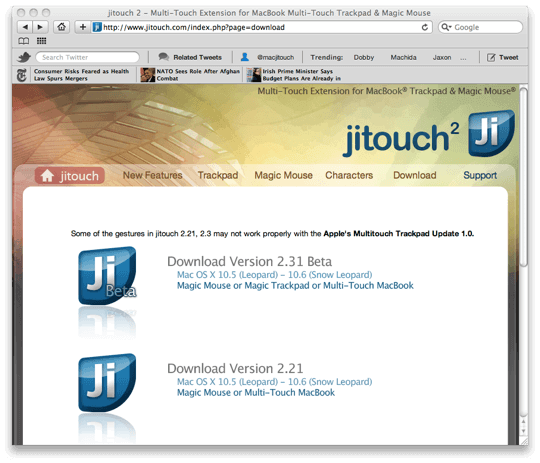Open NATO Sees Role After Afghan Combat headline
540x463 pixels.
(x=198, y=75)
